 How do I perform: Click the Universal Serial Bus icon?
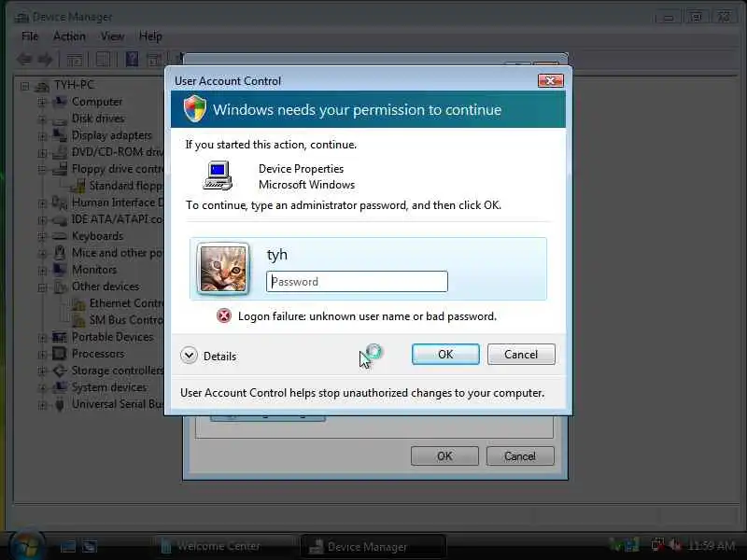[60, 404]
